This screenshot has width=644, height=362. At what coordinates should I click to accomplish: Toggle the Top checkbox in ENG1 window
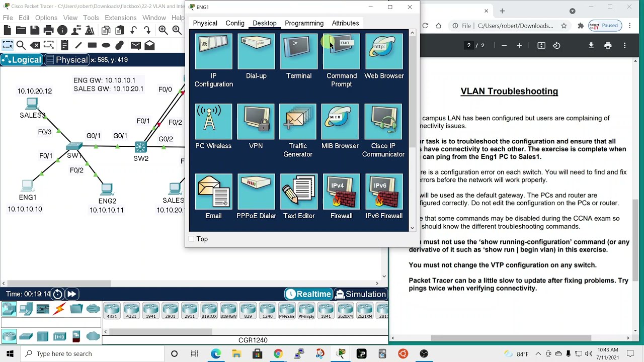pyautogui.click(x=192, y=239)
